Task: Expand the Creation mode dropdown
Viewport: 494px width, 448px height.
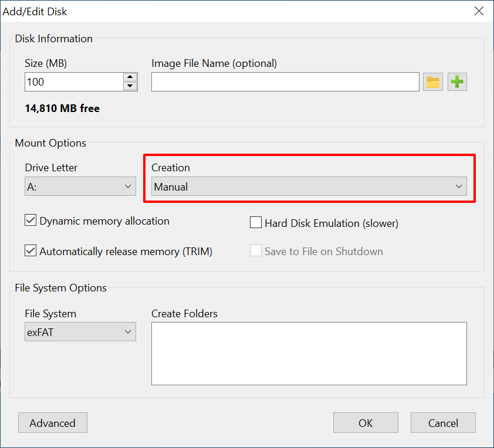Action: [309, 186]
